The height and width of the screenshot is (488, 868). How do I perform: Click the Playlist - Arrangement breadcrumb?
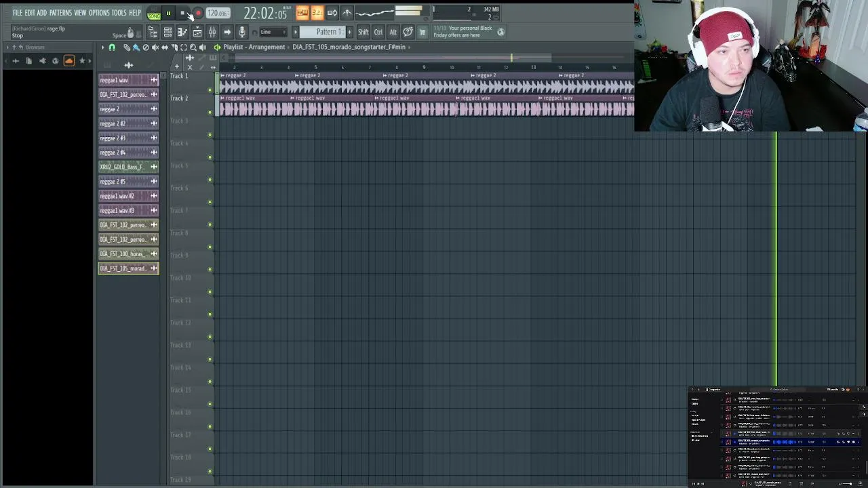tap(254, 47)
